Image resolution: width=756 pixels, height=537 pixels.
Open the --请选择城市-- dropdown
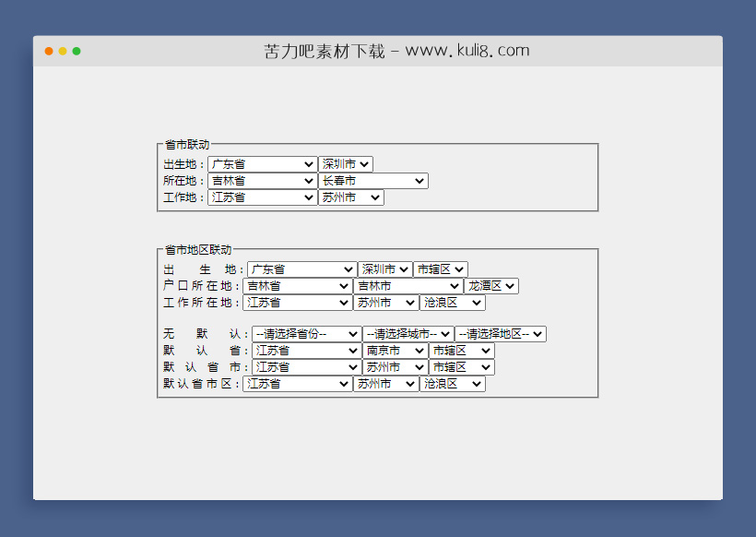click(405, 333)
